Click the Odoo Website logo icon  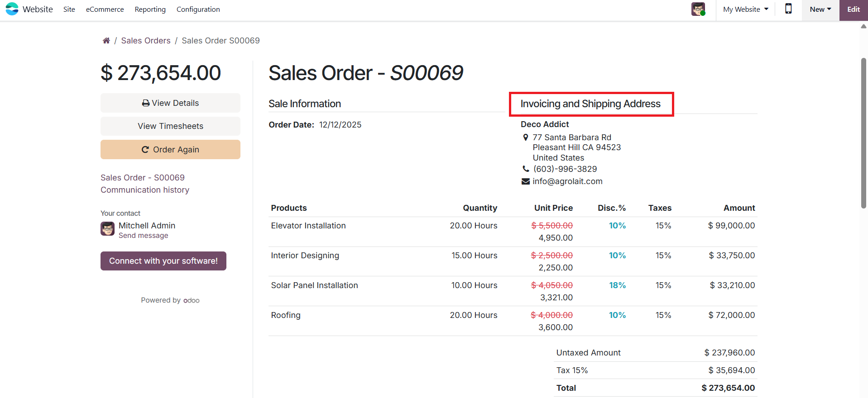[12, 9]
